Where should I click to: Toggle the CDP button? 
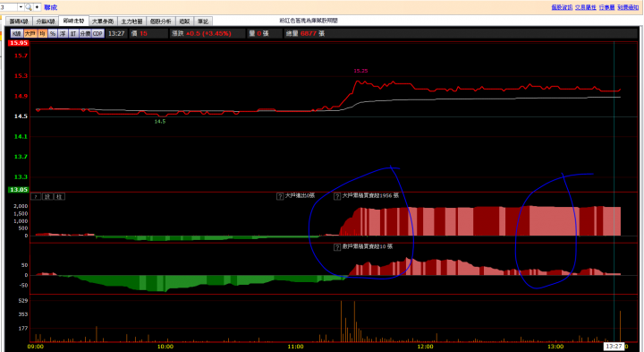pyautogui.click(x=97, y=34)
